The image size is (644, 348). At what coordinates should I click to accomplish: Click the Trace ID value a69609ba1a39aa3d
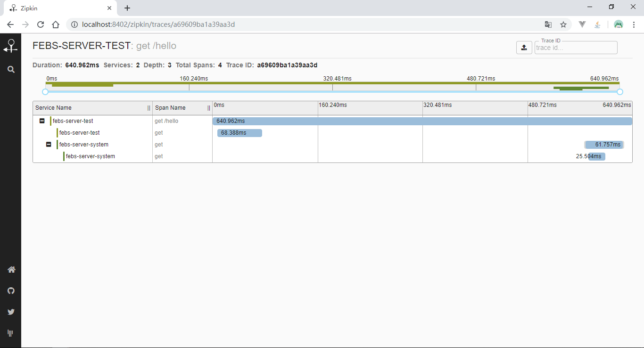(x=287, y=65)
